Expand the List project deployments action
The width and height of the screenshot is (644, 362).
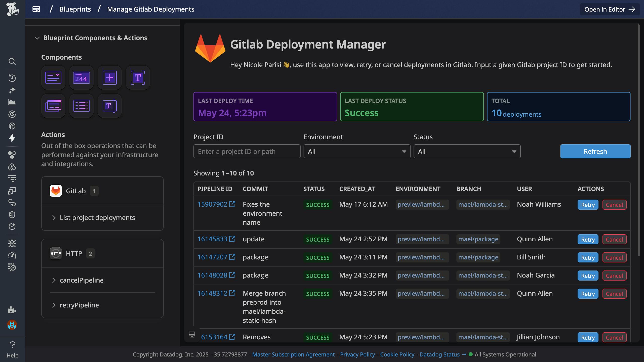pyautogui.click(x=97, y=218)
